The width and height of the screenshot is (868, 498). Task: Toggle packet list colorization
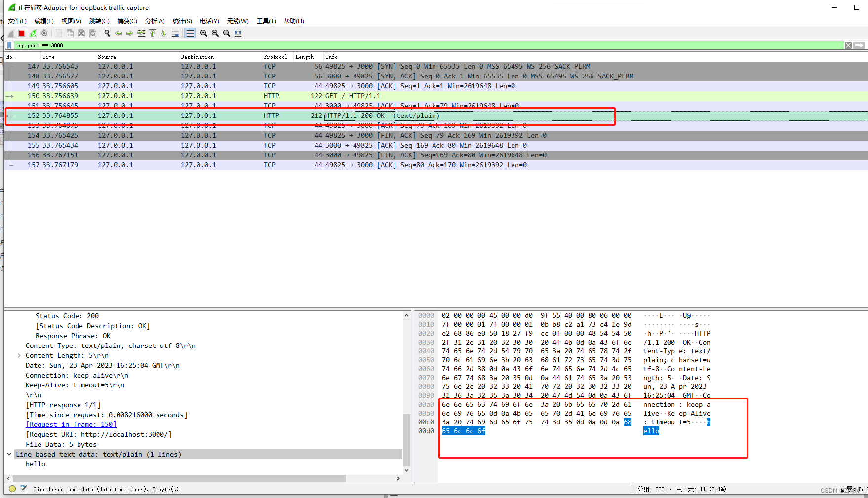[190, 33]
